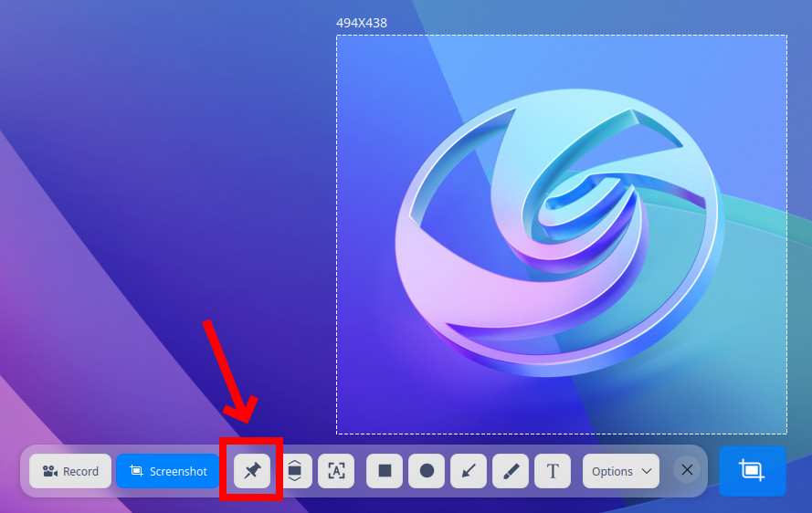
Task: Pick the pencil drawing tool
Action: (511, 471)
